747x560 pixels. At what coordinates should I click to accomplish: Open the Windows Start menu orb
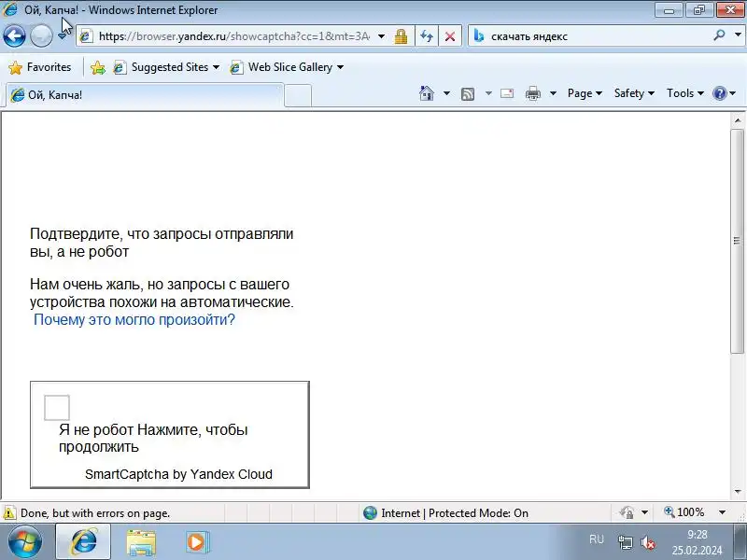coord(24,542)
